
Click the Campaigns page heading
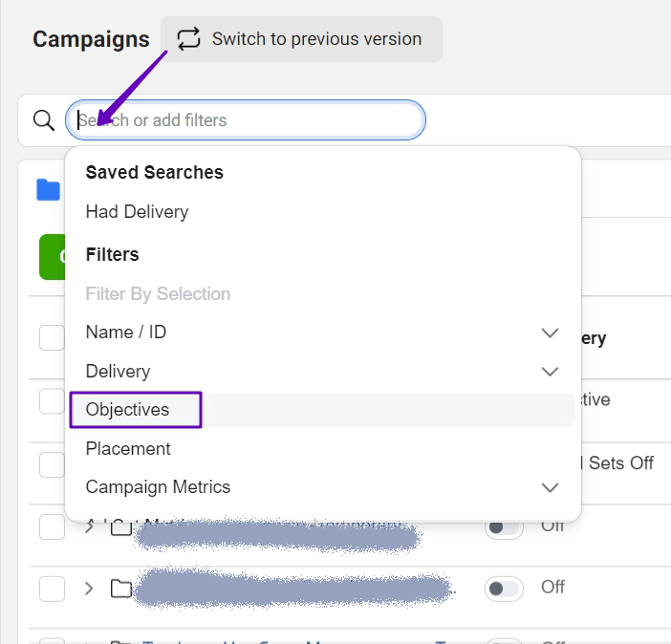tap(91, 39)
